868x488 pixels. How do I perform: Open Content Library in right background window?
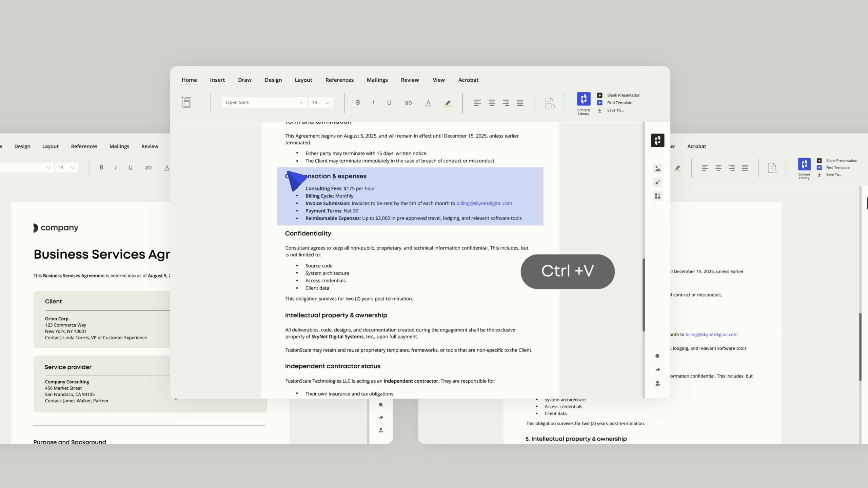click(x=804, y=168)
